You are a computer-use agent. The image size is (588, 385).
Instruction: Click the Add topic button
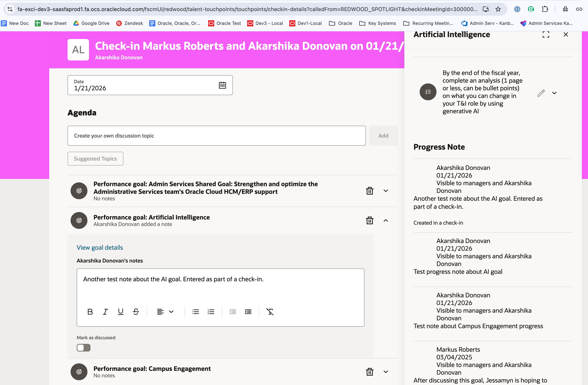(383, 135)
